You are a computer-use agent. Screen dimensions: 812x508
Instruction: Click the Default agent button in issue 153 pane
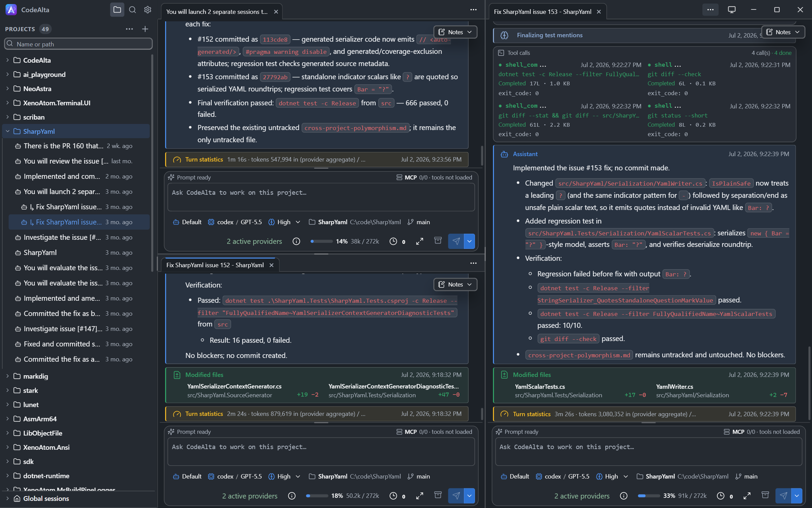pos(515,477)
